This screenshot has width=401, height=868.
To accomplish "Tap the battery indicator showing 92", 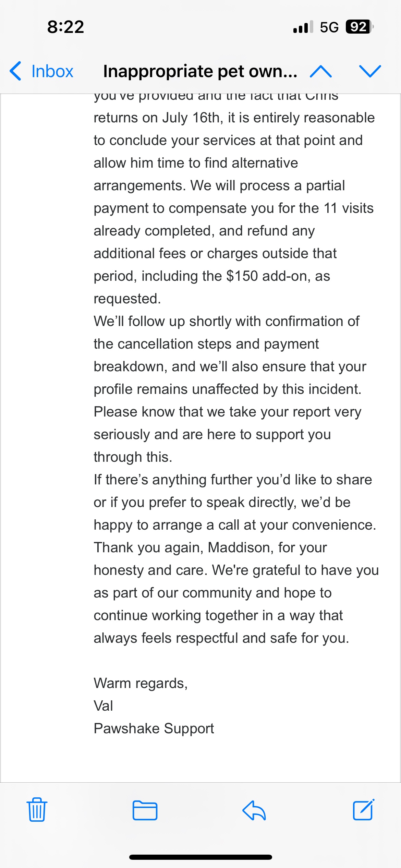I will 359,27.
